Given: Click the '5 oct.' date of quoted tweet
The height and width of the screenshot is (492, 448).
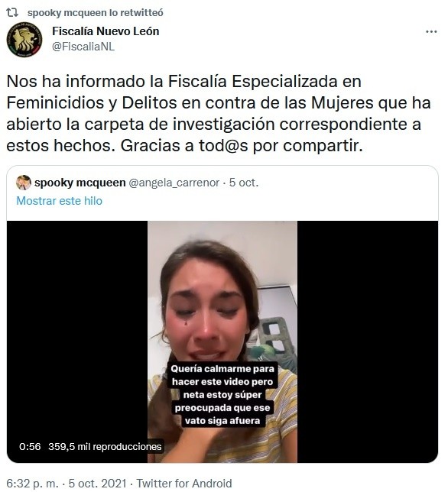Looking at the screenshot, I should 244,183.
